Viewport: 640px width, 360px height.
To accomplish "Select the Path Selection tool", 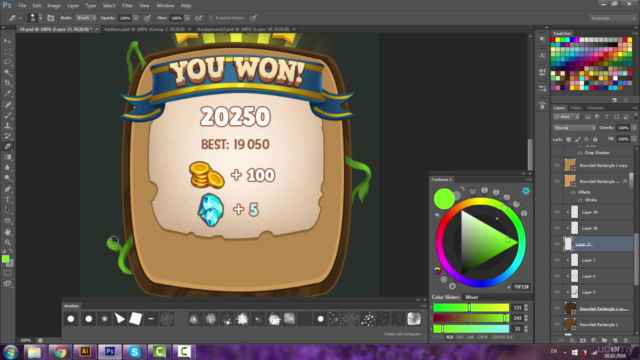I will click(8, 210).
